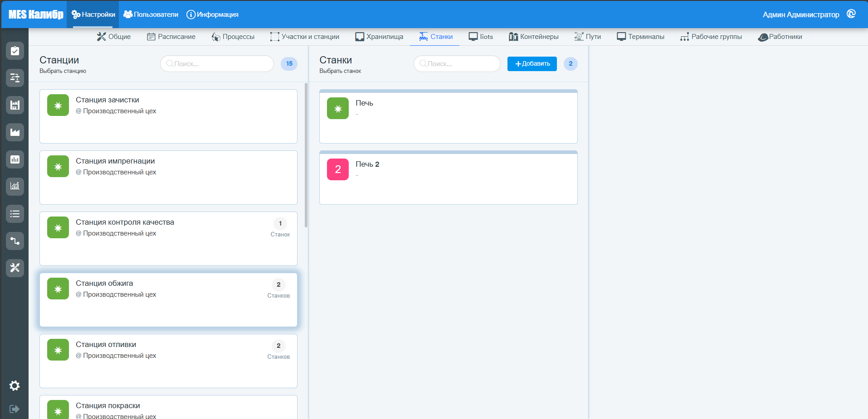Select the Станция импрегнации name text
Viewport: 868px width, 419px height.
[x=115, y=161]
